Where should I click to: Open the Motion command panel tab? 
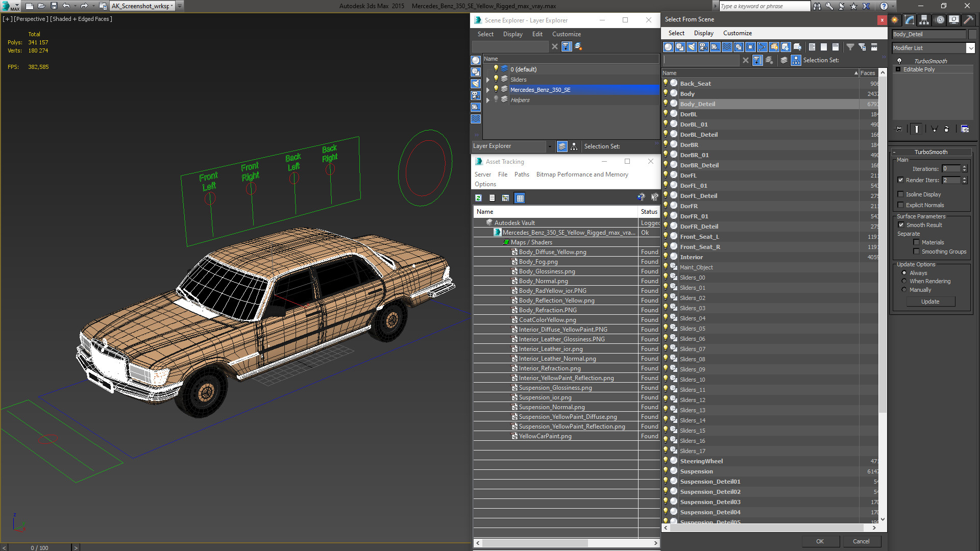click(940, 20)
